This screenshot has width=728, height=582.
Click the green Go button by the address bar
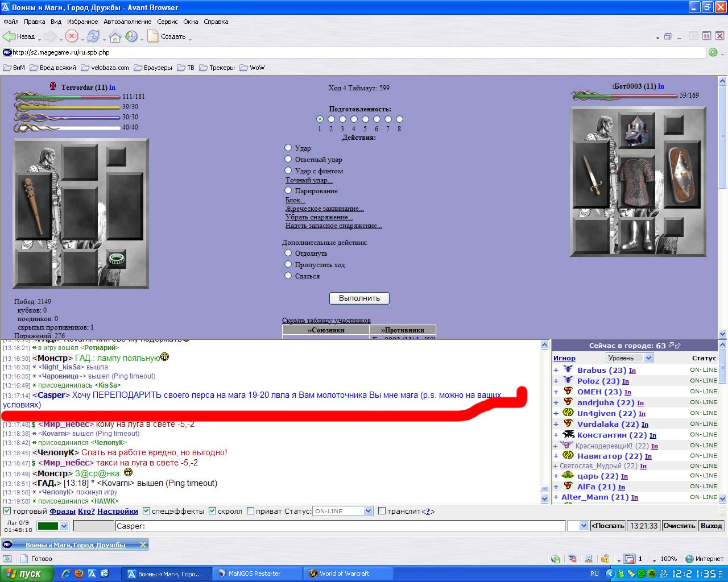coord(713,52)
